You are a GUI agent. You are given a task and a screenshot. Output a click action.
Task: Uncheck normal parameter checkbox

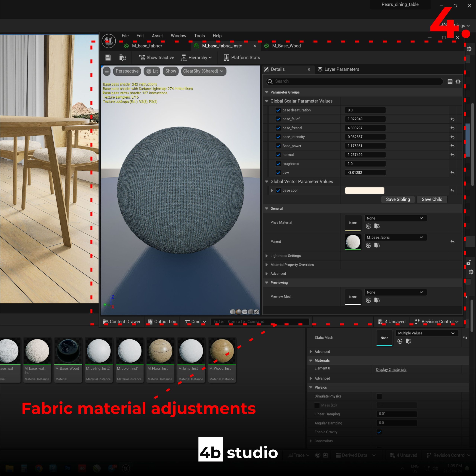pyautogui.click(x=278, y=155)
